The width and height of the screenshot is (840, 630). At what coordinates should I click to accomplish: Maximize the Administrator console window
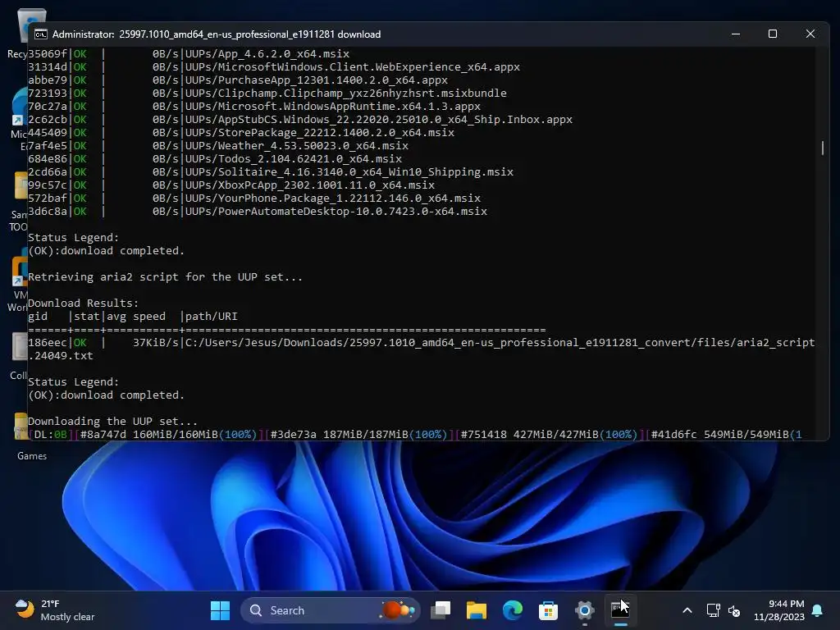[773, 34]
